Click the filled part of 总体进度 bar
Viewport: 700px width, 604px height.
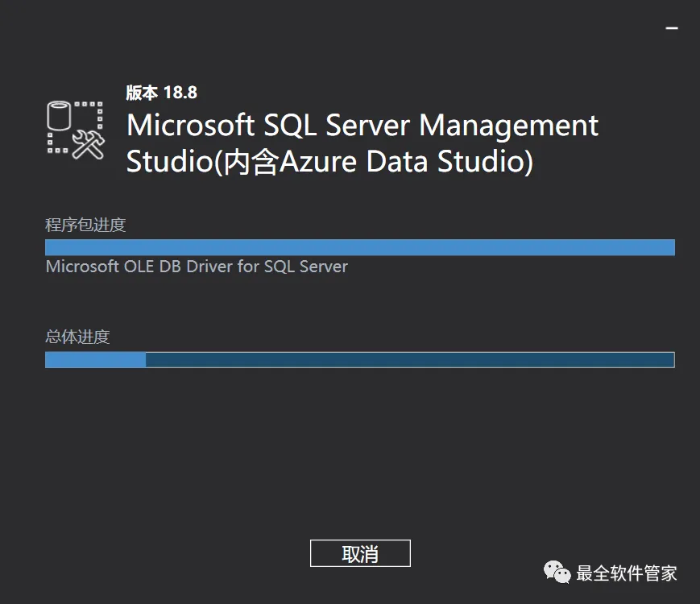click(x=95, y=359)
